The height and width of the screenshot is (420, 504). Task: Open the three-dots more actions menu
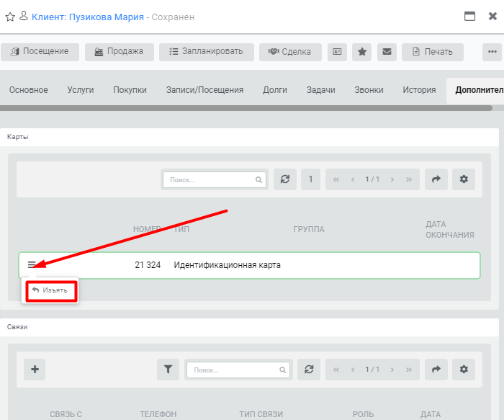pos(492,52)
